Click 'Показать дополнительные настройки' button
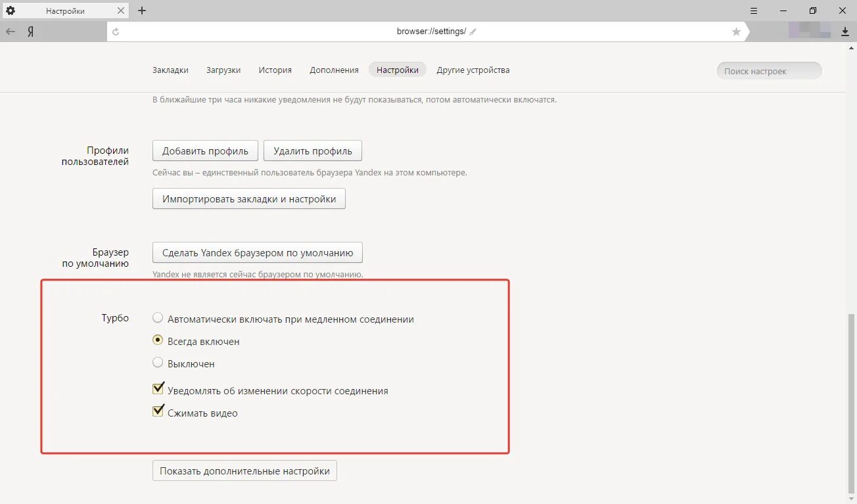 coord(244,471)
